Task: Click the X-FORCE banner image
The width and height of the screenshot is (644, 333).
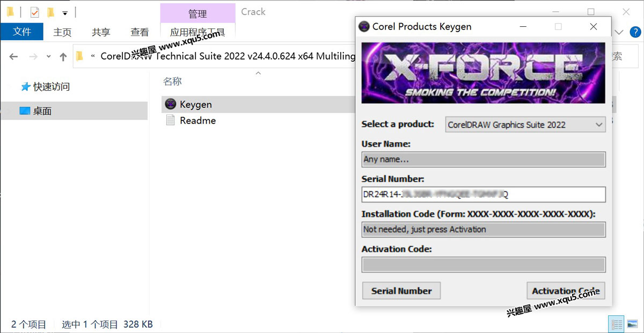Action: pos(484,73)
